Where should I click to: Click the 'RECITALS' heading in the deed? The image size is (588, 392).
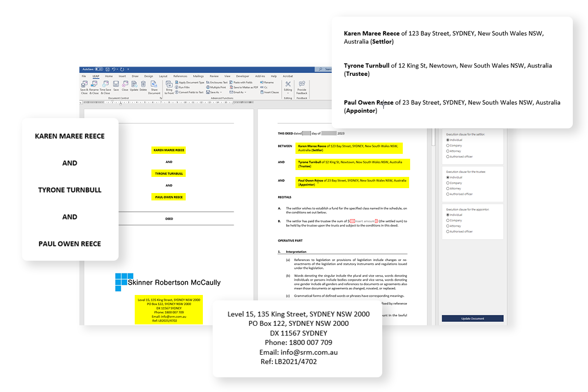point(285,197)
